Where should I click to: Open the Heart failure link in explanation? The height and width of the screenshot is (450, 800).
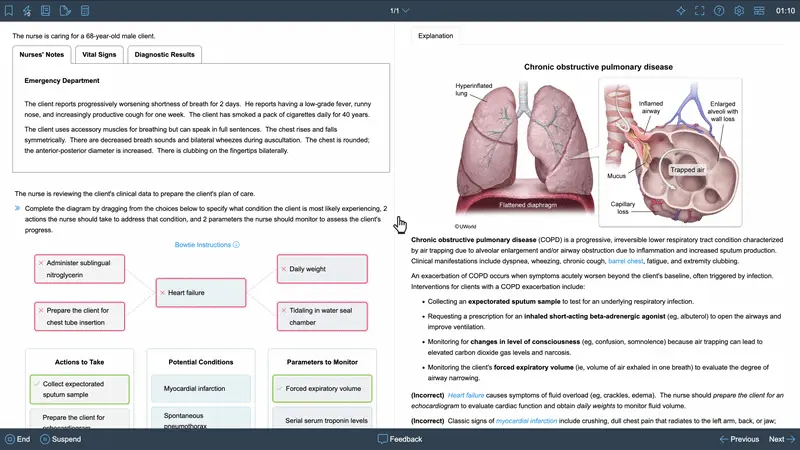[x=466, y=395]
